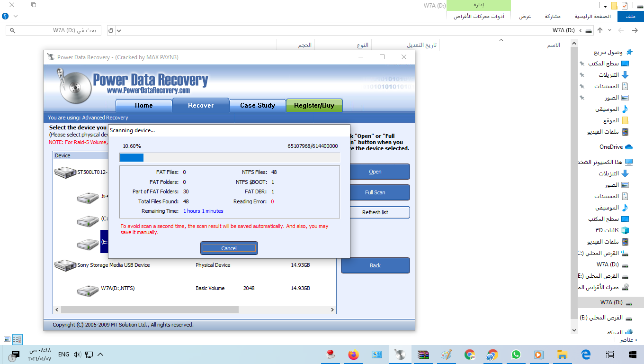This screenshot has height=364, width=644.
Task: Click the Explorer Up arrow
Action: point(600,30)
